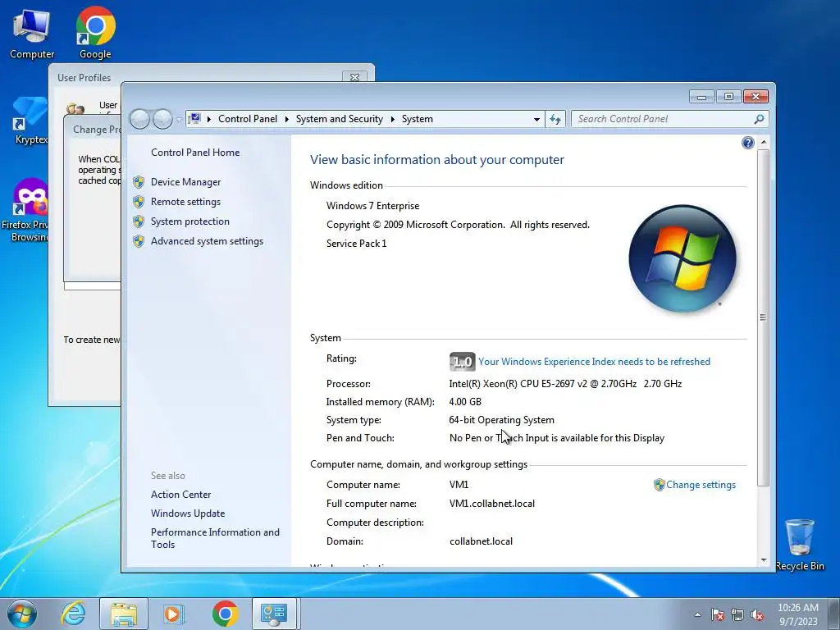Open the address bar history dropdown

[x=536, y=120]
